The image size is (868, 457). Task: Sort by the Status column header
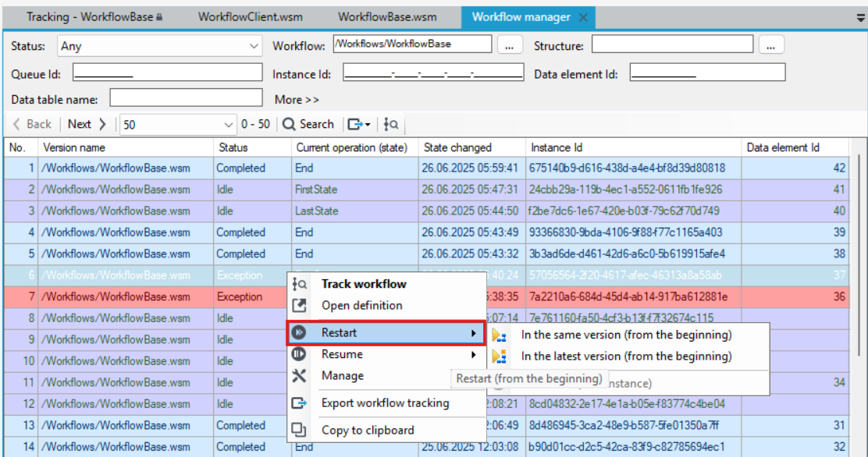coord(252,147)
